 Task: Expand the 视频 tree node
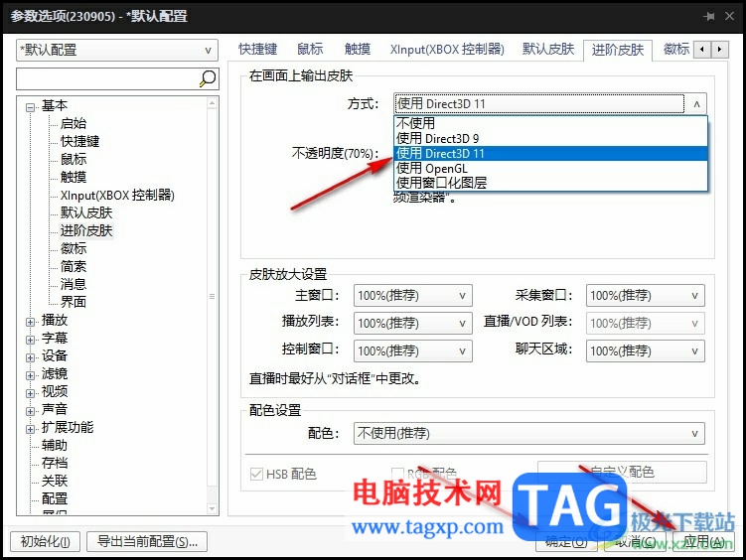click(x=31, y=393)
